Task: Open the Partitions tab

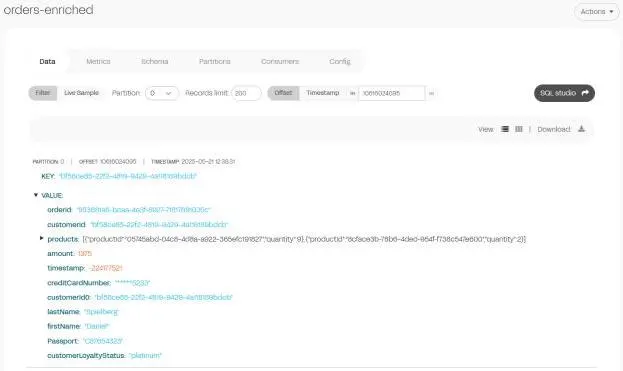Action: point(215,62)
